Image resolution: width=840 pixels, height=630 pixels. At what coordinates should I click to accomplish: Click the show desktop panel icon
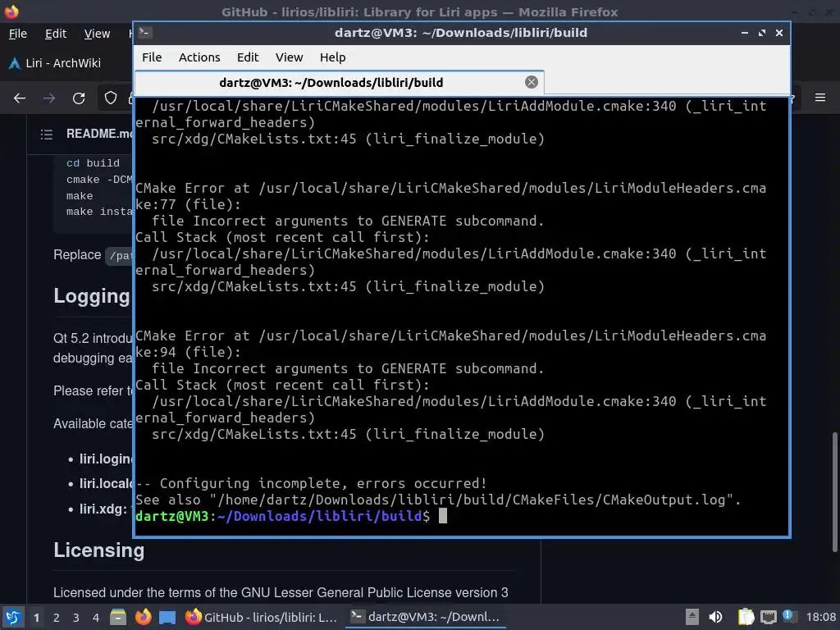pos(167,617)
